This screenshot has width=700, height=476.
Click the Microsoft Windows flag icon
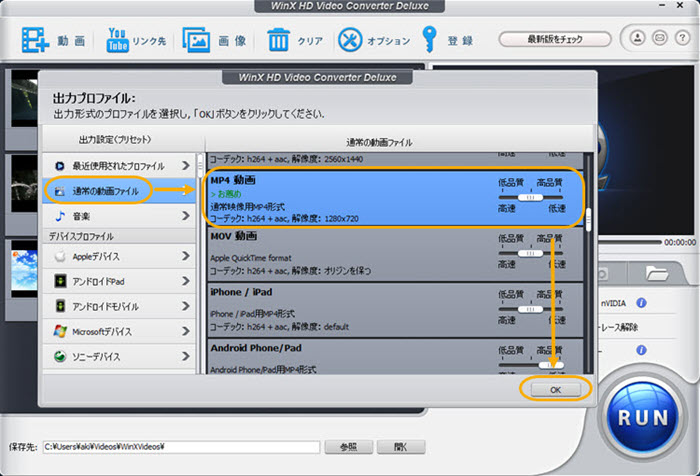(60, 331)
